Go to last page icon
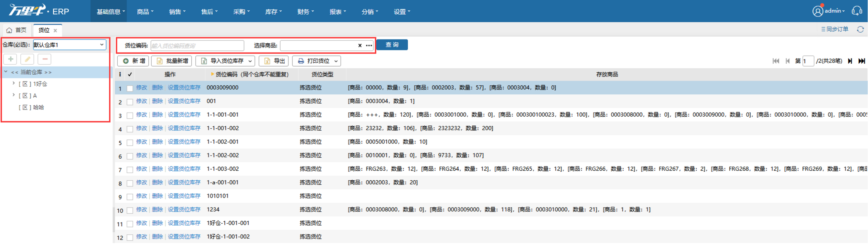Image resolution: width=868 pixels, height=244 pixels. [x=861, y=61]
